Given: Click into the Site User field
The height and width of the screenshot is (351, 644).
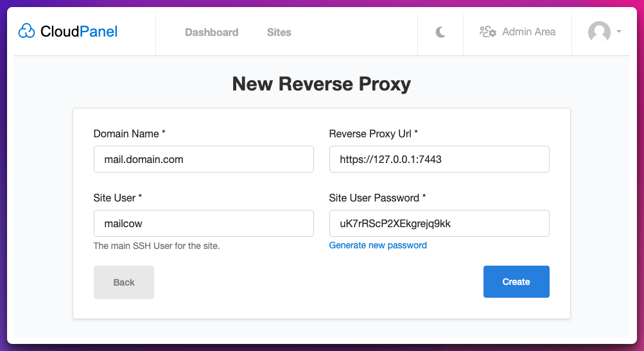Looking at the screenshot, I should (x=204, y=223).
